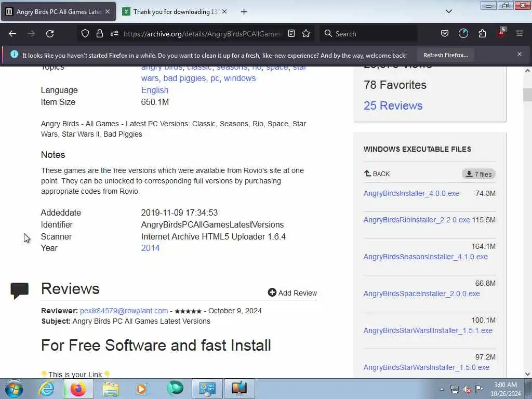Open the Firefox account circular icon

[463, 33]
